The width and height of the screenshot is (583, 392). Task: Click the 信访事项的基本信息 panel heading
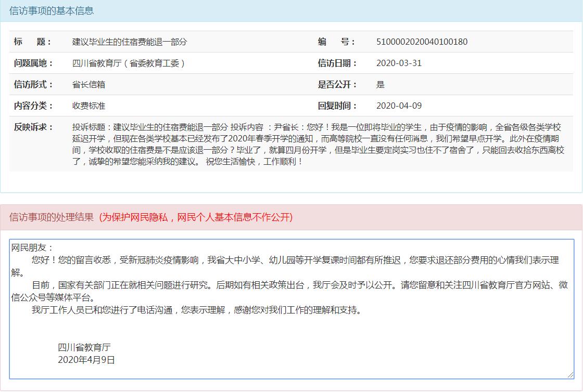point(52,10)
